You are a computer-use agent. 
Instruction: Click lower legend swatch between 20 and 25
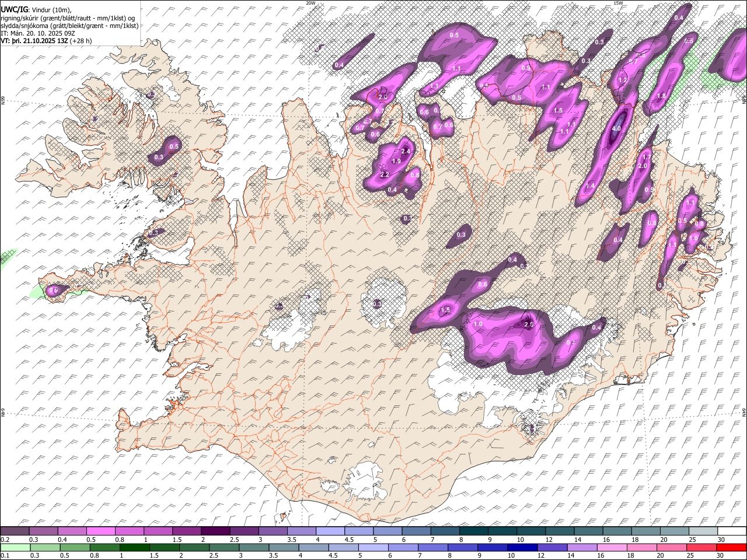(x=672, y=547)
